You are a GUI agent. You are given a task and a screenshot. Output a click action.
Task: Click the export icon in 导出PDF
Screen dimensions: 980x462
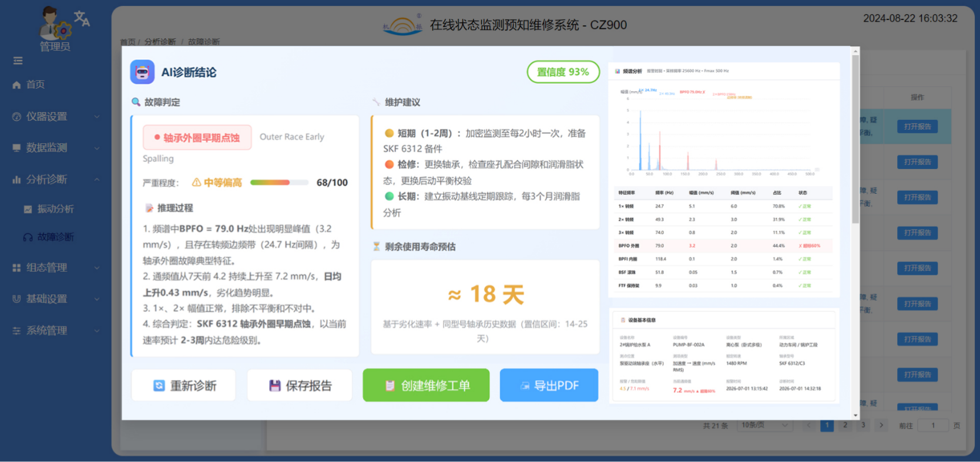coord(525,386)
